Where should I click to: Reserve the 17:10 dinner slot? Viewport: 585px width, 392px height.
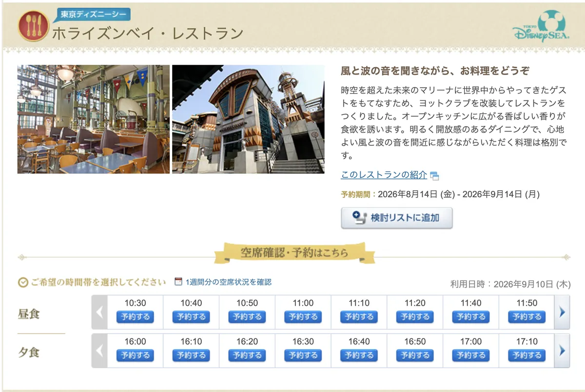527,355
